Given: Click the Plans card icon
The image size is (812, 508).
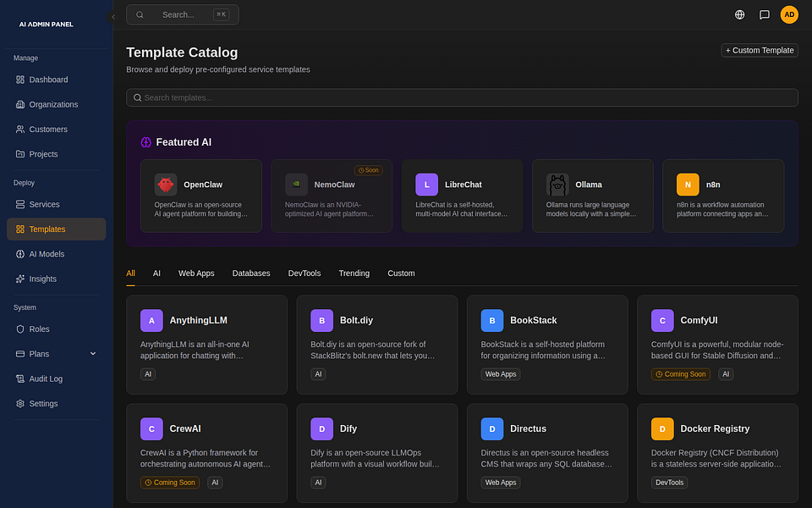Looking at the screenshot, I should tap(20, 355).
